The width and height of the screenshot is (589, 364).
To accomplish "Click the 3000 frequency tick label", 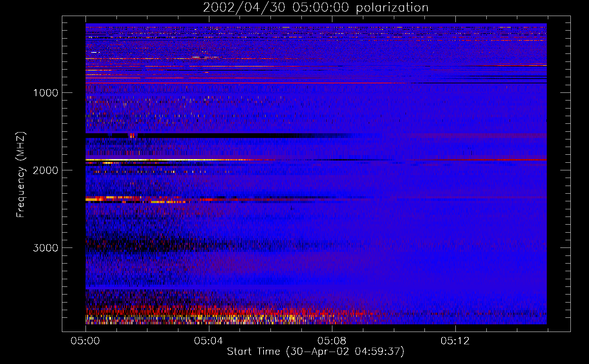I will tap(46, 248).
